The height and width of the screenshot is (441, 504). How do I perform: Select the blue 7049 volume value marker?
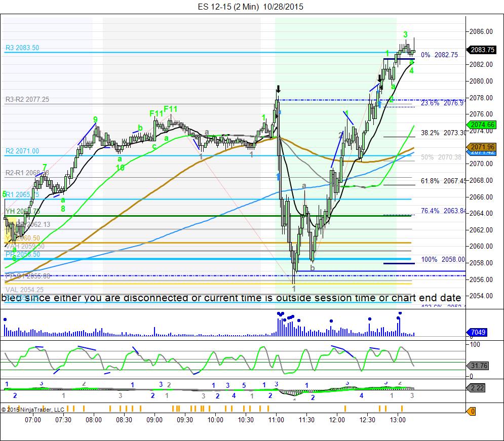pyautogui.click(x=477, y=332)
